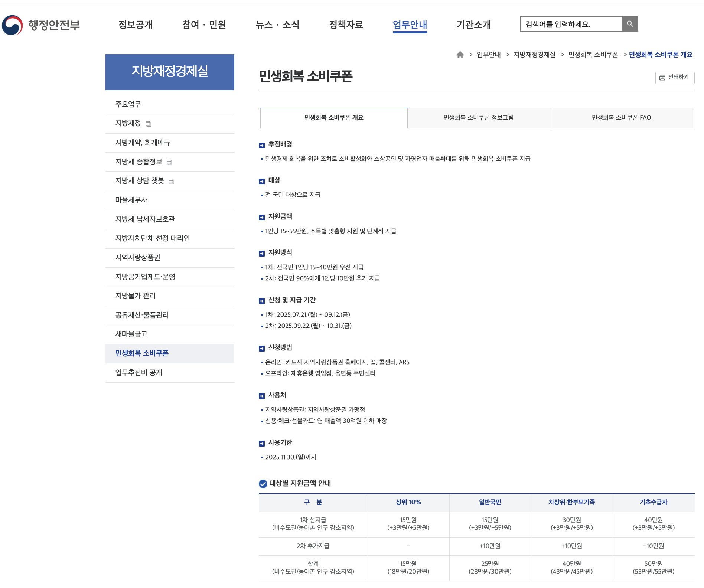Open the 정보공개 menu
Screen dimensions: 704x588
pos(136,24)
